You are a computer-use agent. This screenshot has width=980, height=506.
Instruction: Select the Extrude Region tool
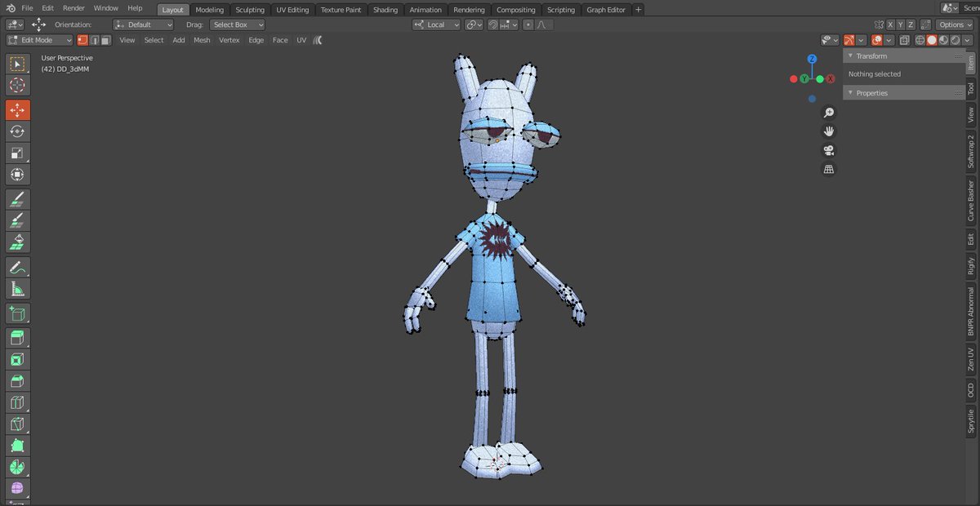(18, 337)
